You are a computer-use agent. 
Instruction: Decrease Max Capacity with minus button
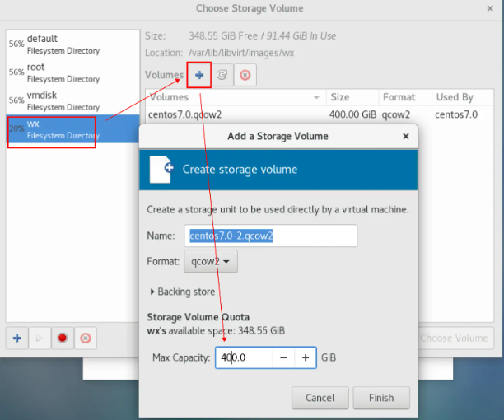pyautogui.click(x=283, y=357)
